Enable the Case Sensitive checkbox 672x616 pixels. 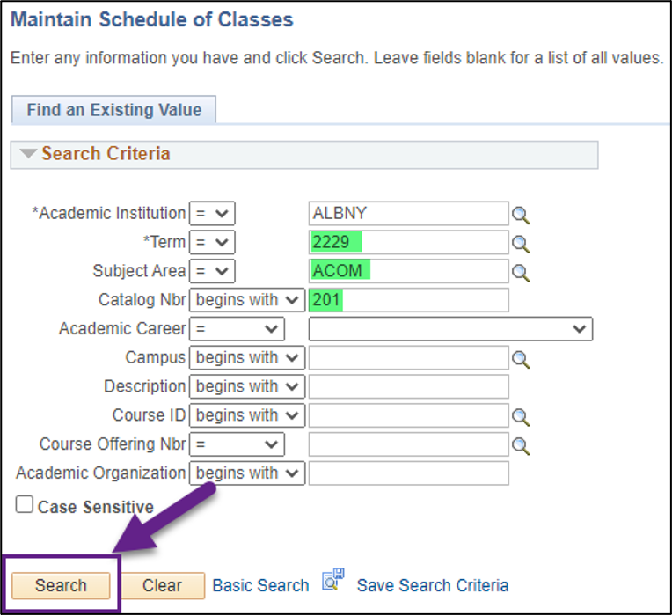pyautogui.click(x=25, y=505)
